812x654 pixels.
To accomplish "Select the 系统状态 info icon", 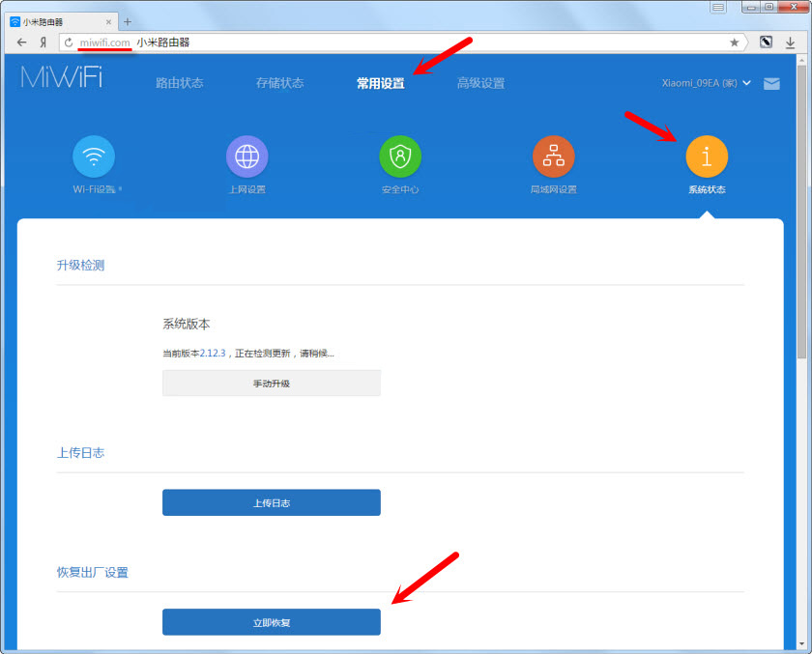I will (707, 156).
